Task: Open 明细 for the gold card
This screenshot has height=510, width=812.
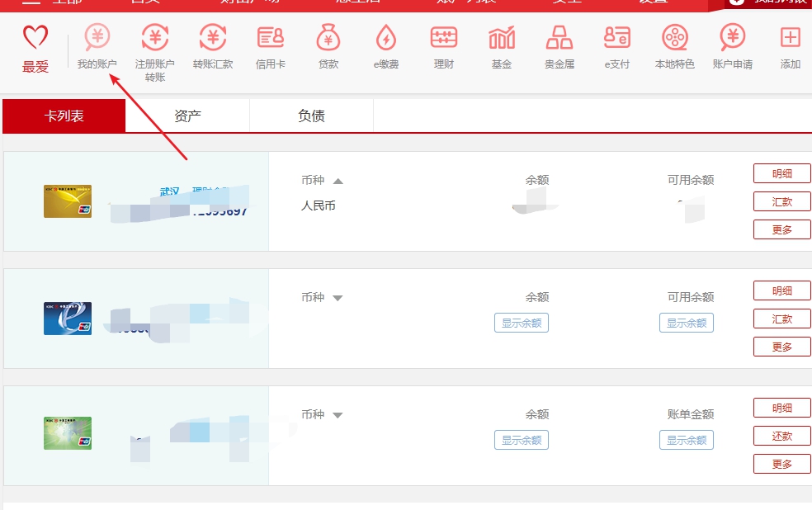Action: coord(782,173)
